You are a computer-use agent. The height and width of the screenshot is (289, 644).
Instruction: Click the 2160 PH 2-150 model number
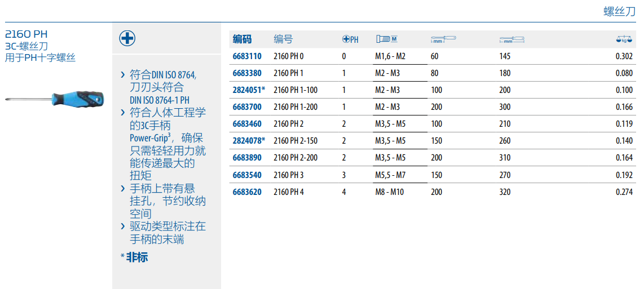295,141
